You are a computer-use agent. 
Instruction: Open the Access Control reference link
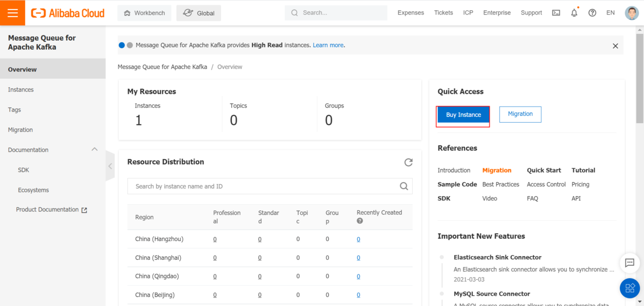pos(546,184)
